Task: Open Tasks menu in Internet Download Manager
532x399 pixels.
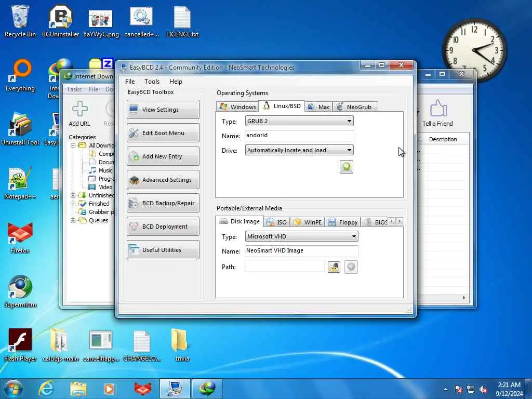Action: [x=74, y=89]
